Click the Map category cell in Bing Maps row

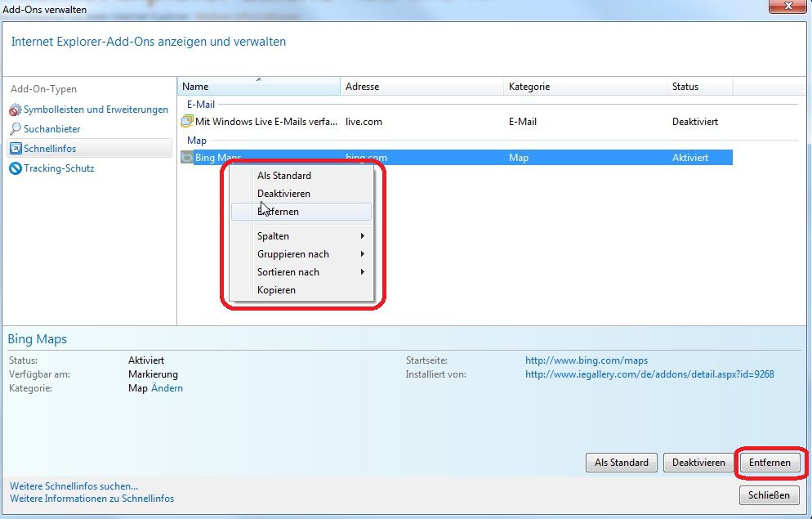click(x=519, y=158)
